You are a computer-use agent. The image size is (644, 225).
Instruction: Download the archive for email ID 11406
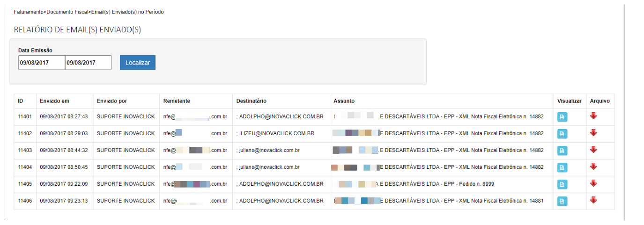click(x=593, y=200)
